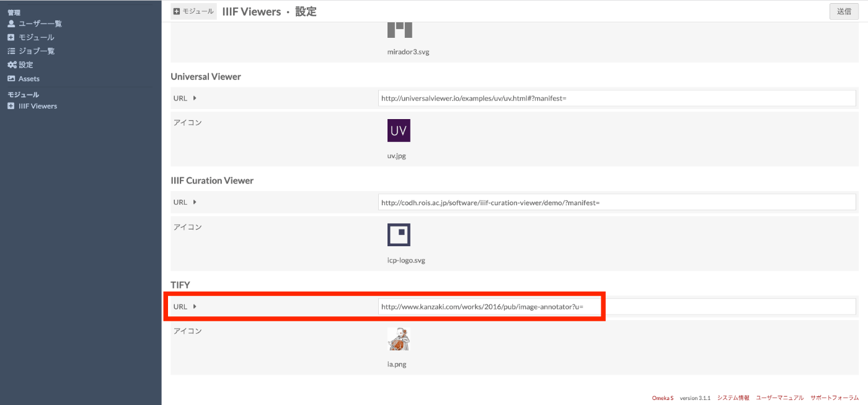Click the TIFY URL input field
The width and height of the screenshot is (868, 405).
(617, 306)
